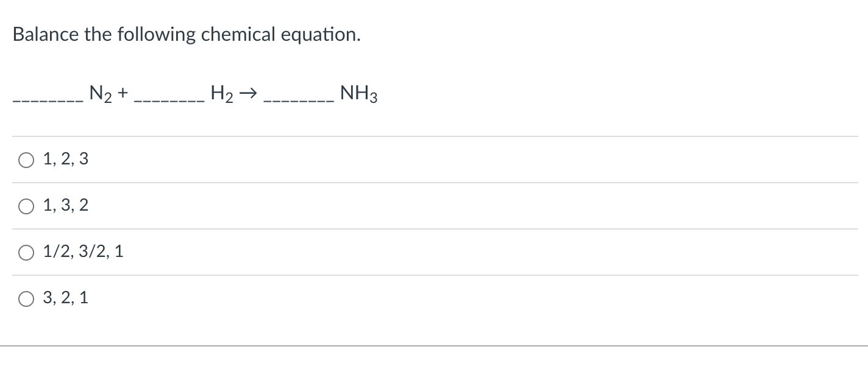
Task: Click the answer label text "1, 2, 3"
Action: 66,160
